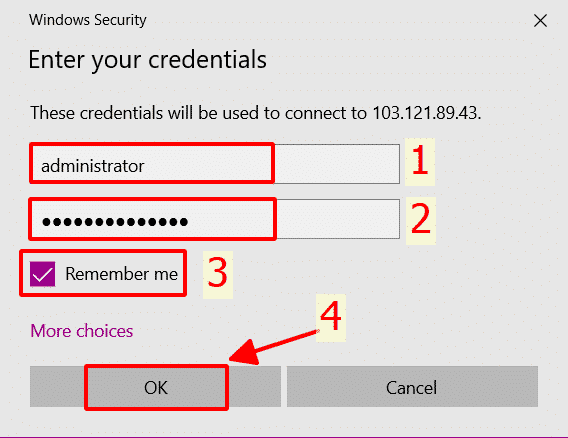Click the empty right part of the username field

pyautogui.click(x=337, y=164)
